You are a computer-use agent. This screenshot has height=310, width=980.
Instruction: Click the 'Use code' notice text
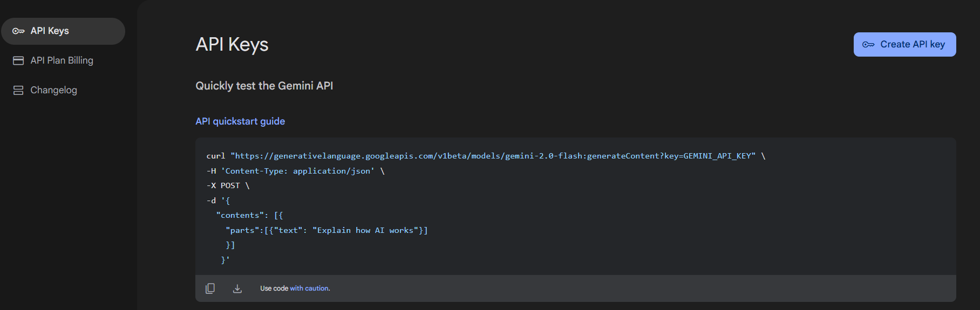(x=274, y=288)
